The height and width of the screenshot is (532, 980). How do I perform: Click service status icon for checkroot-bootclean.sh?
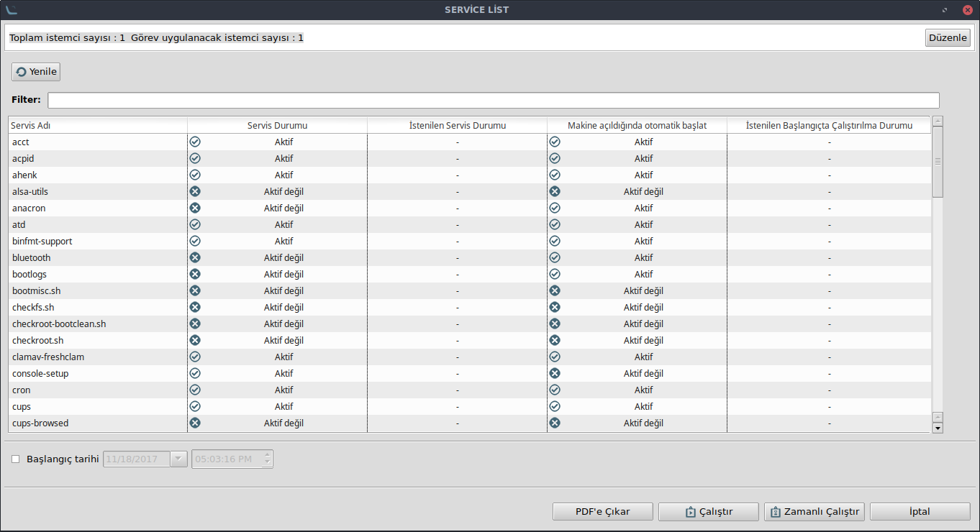(x=195, y=324)
